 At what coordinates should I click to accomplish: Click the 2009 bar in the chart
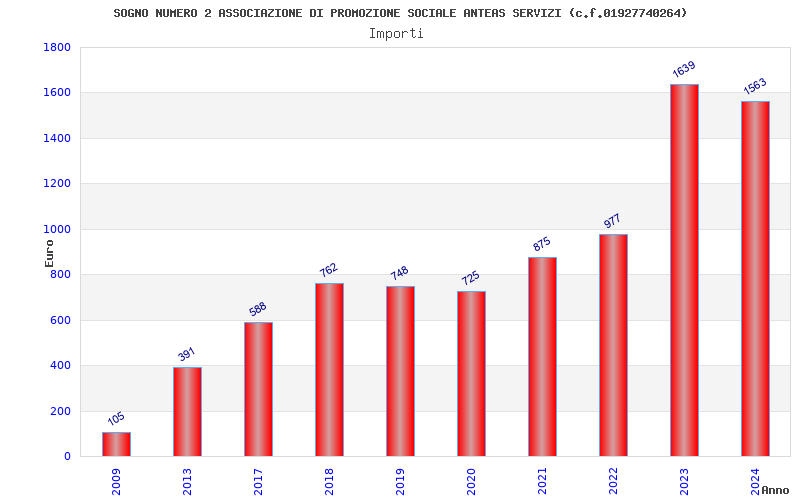[x=116, y=444]
